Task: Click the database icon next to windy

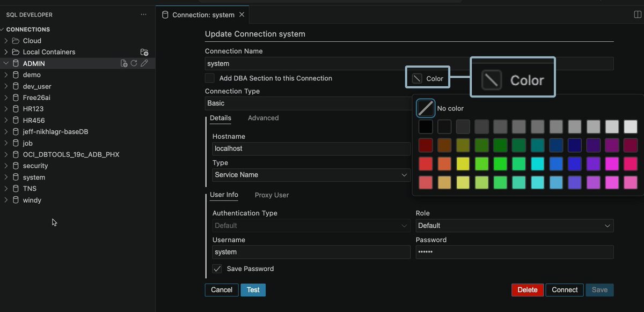Action: [16, 200]
